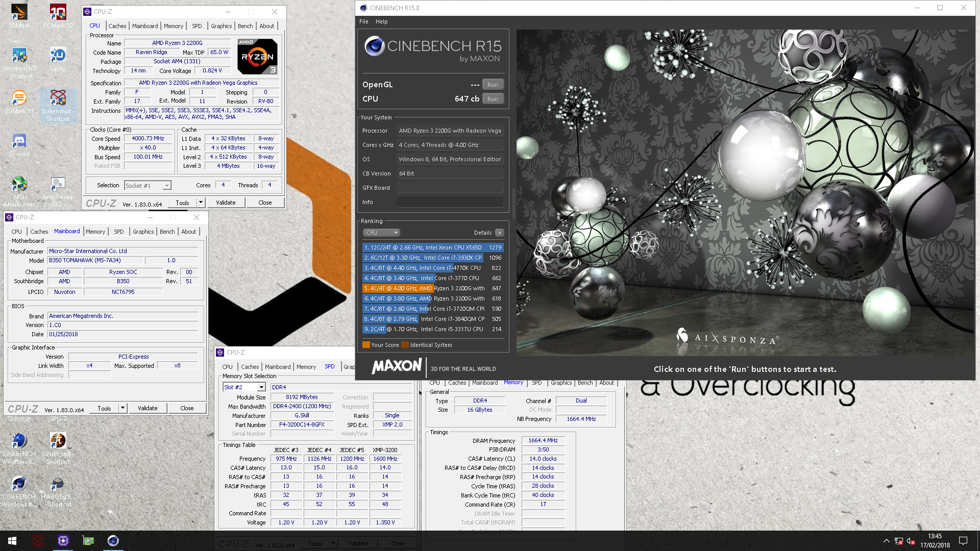The height and width of the screenshot is (551, 980).
Task: Open the GPUPI x64 shortcut icon
Action: coord(58,449)
